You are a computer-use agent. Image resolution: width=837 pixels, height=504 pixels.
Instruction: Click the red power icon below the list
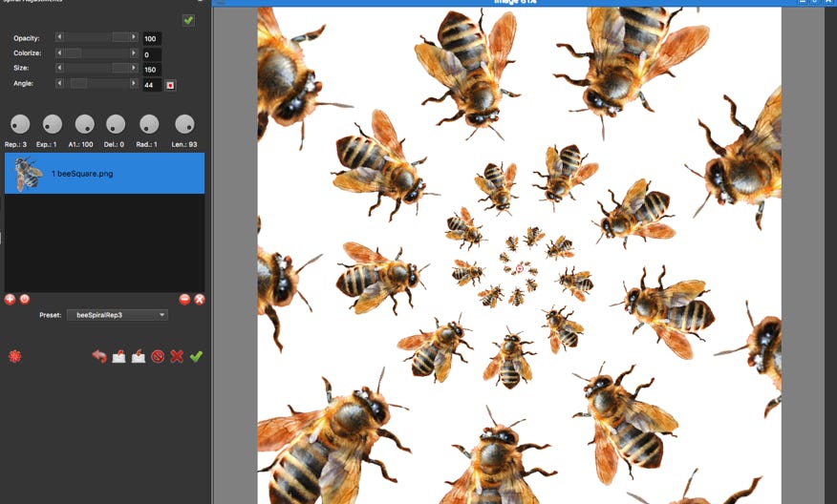25,299
